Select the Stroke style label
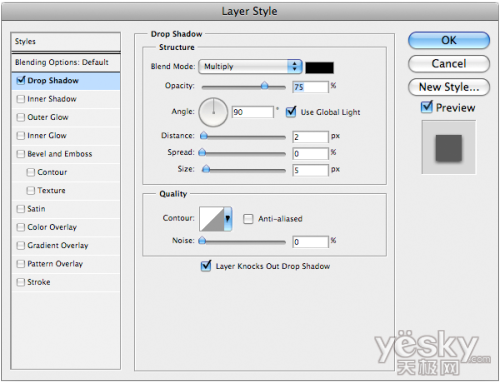 39,282
